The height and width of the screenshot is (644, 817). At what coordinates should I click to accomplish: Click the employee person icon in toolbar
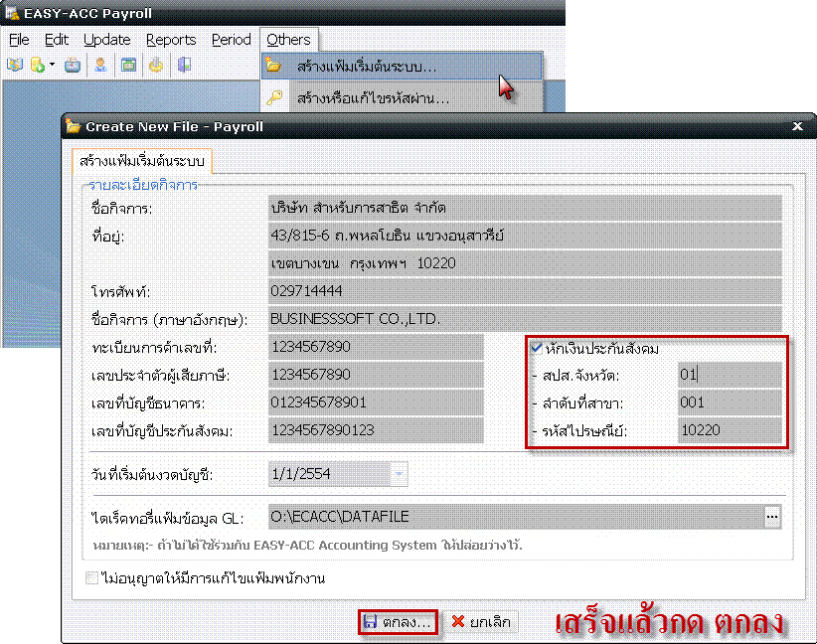coord(100,66)
